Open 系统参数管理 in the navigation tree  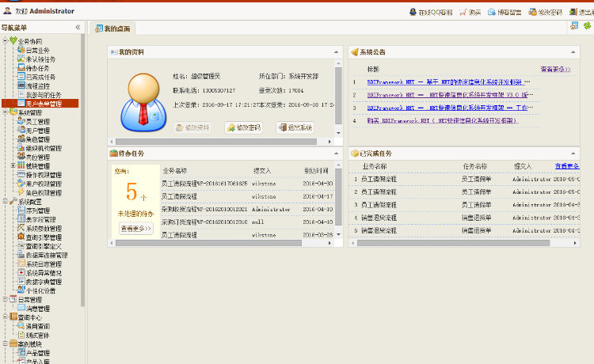pos(44,229)
